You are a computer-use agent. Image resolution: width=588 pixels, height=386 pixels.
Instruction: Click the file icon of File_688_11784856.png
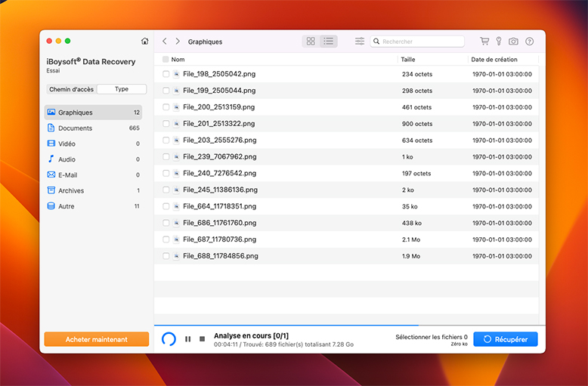point(176,256)
